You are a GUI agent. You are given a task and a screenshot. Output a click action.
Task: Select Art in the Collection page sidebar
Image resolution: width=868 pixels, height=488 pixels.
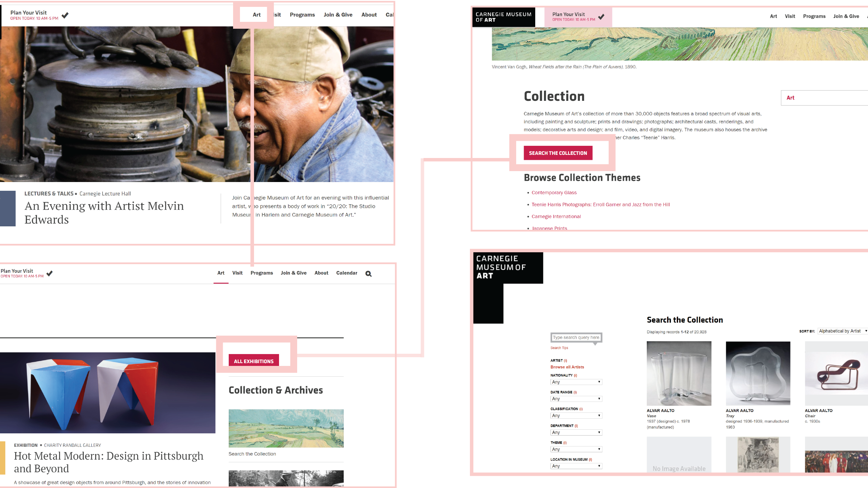(x=791, y=98)
